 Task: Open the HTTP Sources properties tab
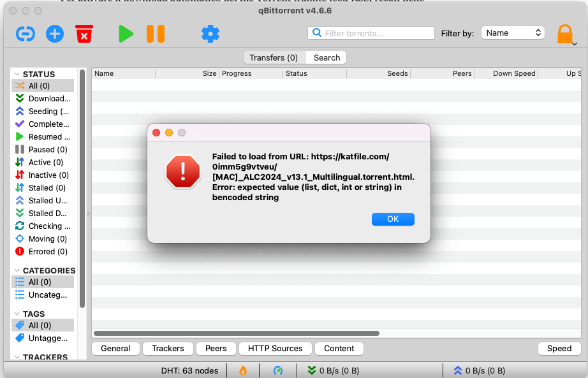point(276,349)
